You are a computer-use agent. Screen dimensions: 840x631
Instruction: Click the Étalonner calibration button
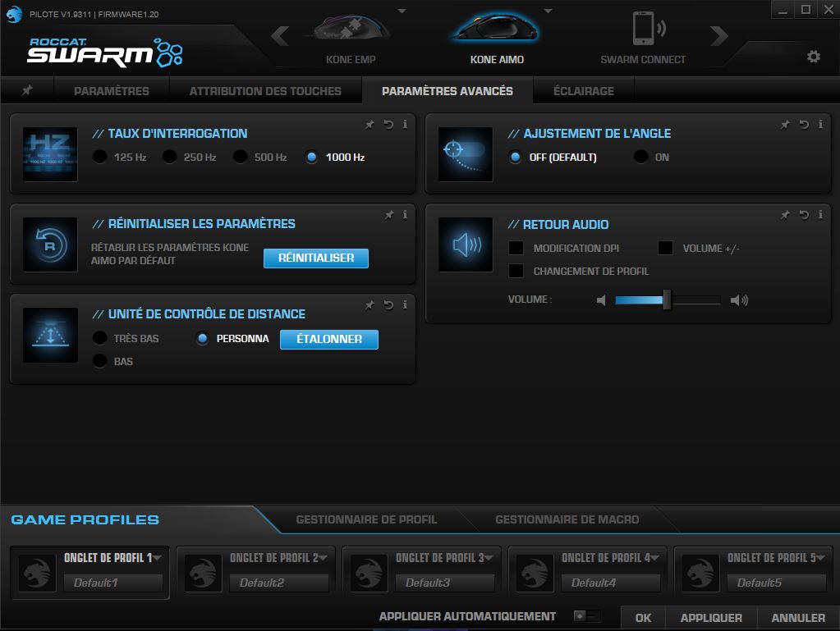click(x=329, y=340)
